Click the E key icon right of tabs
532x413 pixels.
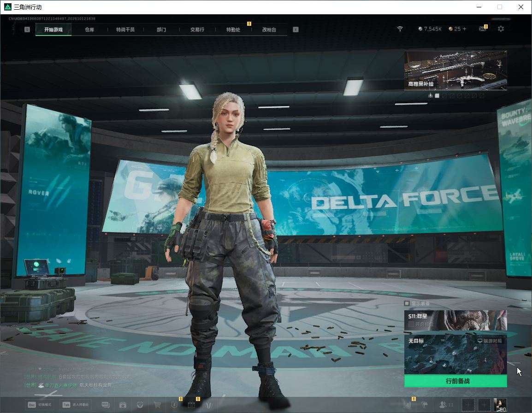[296, 29]
